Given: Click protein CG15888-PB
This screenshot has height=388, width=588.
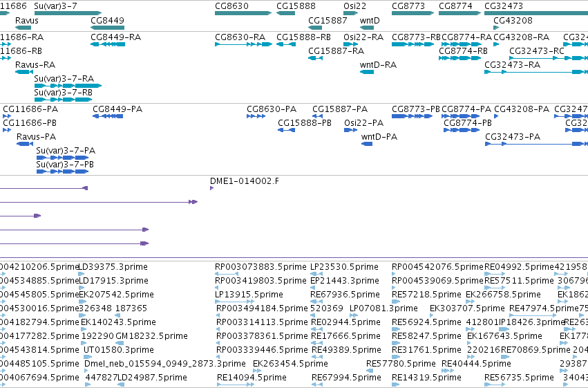Looking at the screenshot, I should tap(305, 123).
